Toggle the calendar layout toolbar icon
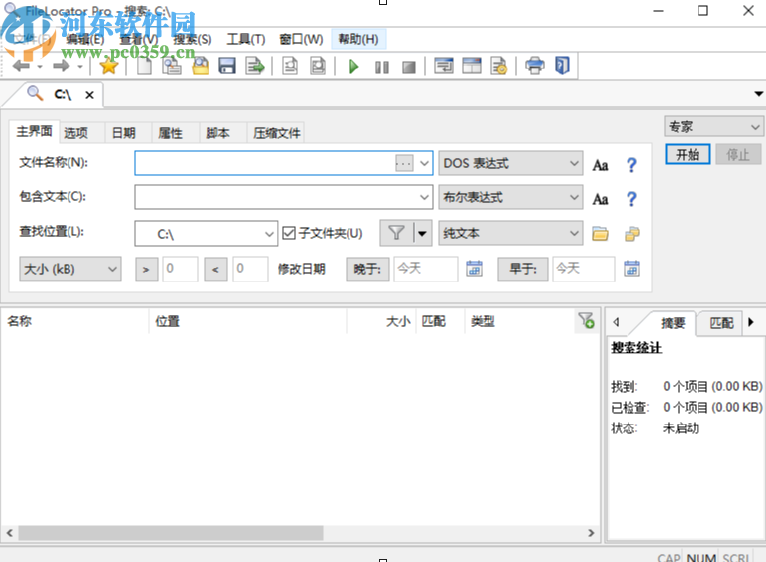Image resolution: width=766 pixels, height=562 pixels. click(x=472, y=65)
